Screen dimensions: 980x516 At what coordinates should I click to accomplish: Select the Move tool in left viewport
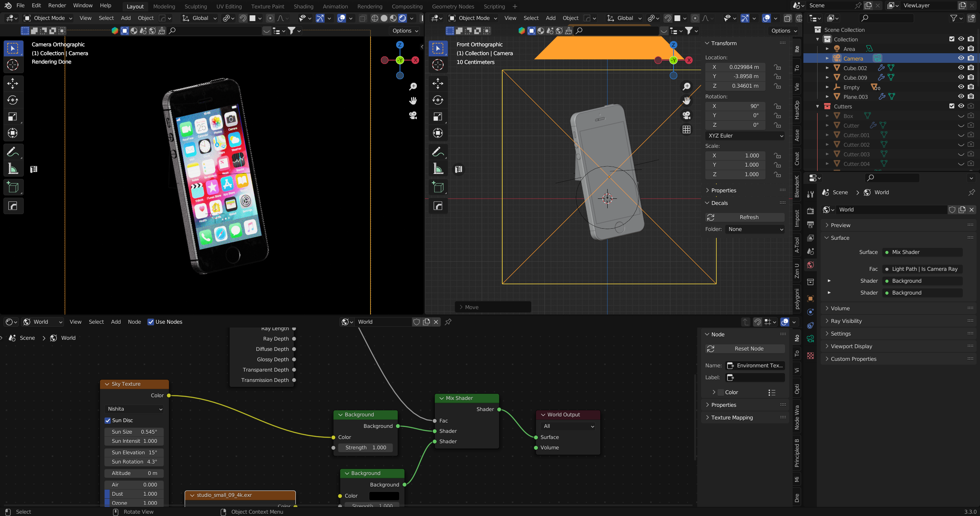point(13,83)
